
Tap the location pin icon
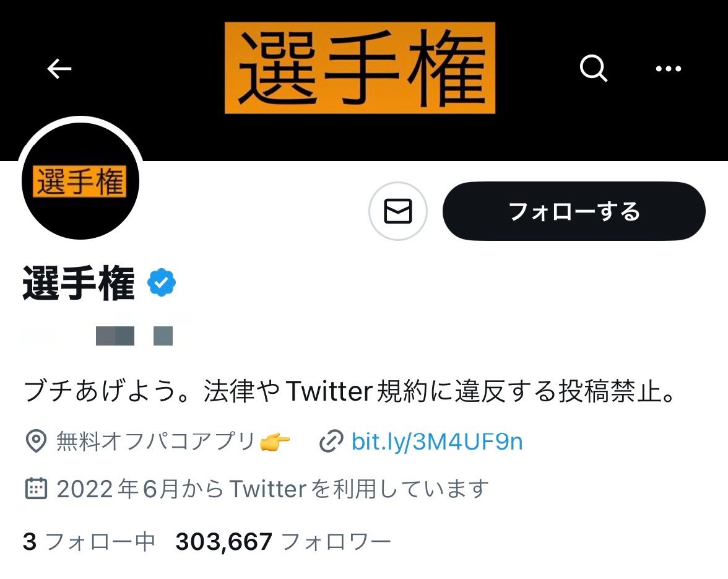tap(36, 441)
